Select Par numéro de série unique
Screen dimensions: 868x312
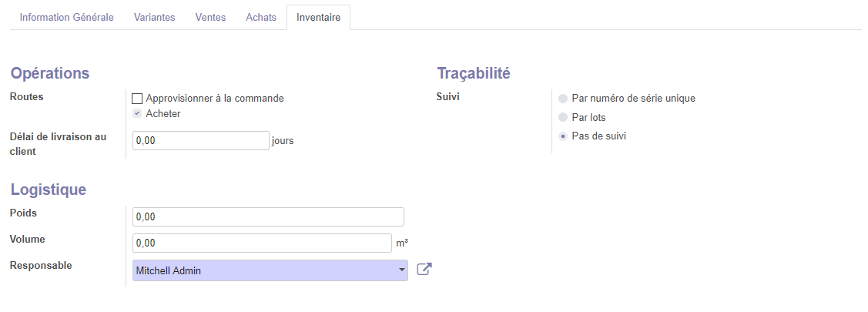[x=564, y=99]
